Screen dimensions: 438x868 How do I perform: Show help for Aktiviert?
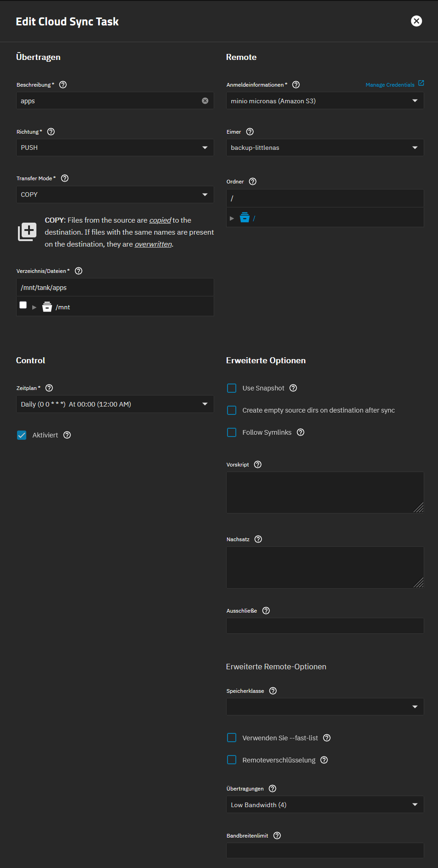(67, 435)
